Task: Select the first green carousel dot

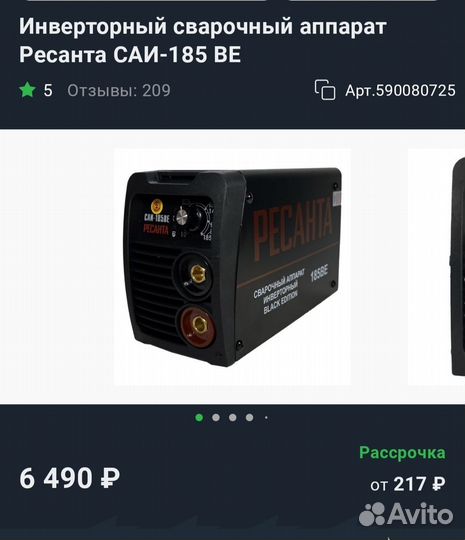Action: click(x=199, y=418)
